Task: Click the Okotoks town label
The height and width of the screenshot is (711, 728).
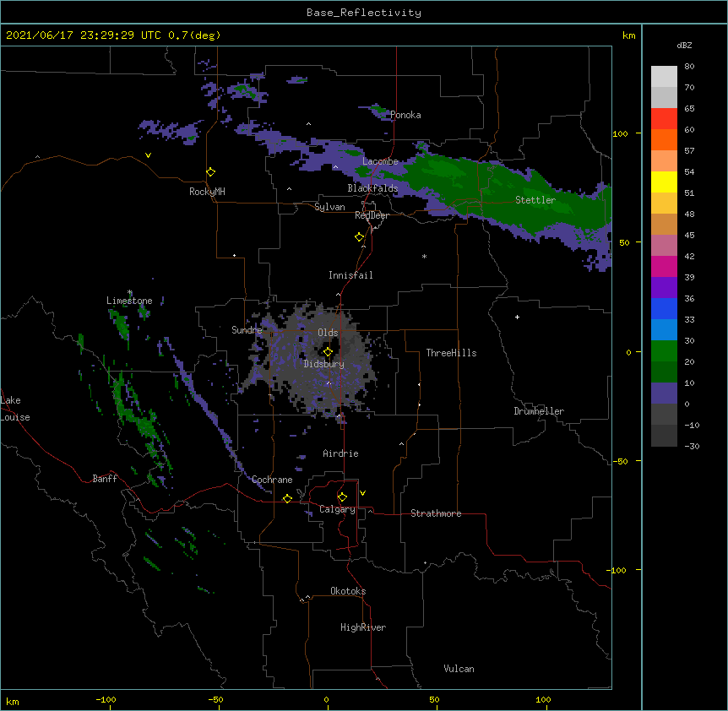Action: (x=348, y=591)
